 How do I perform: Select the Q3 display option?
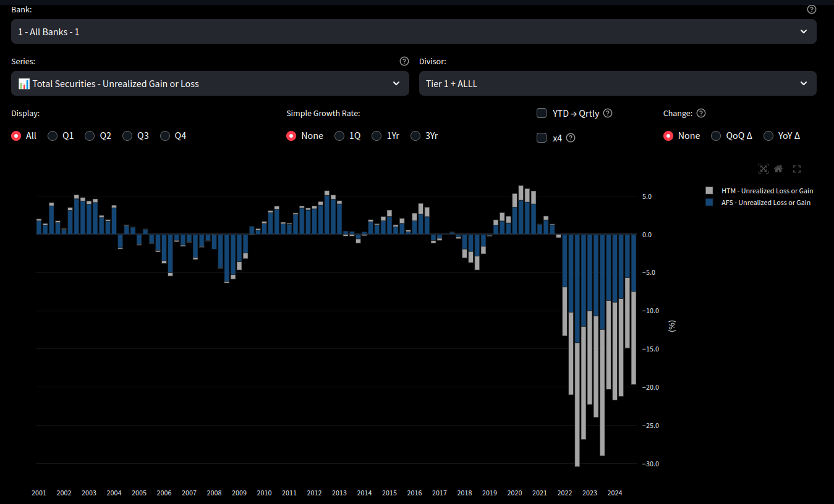click(x=127, y=136)
